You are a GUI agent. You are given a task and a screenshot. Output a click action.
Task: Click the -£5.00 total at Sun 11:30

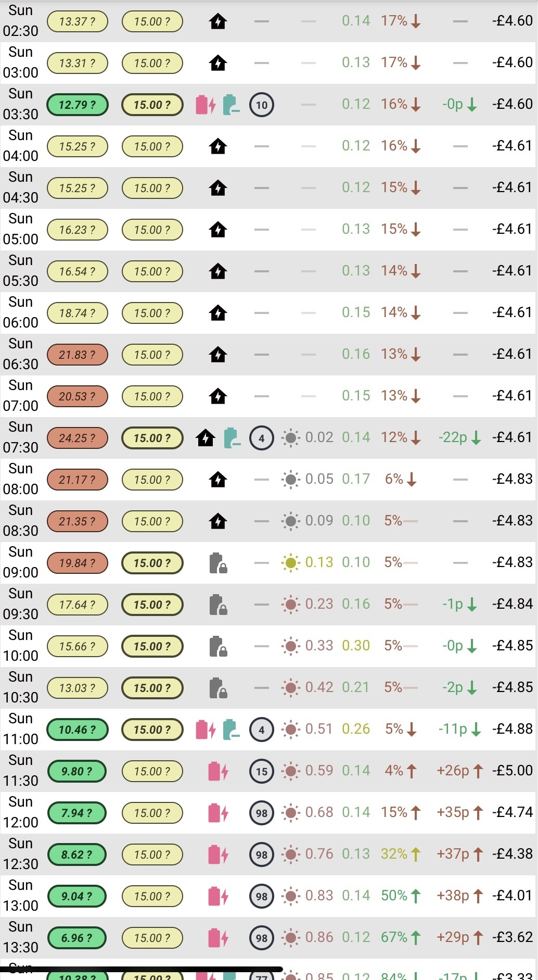513,771
